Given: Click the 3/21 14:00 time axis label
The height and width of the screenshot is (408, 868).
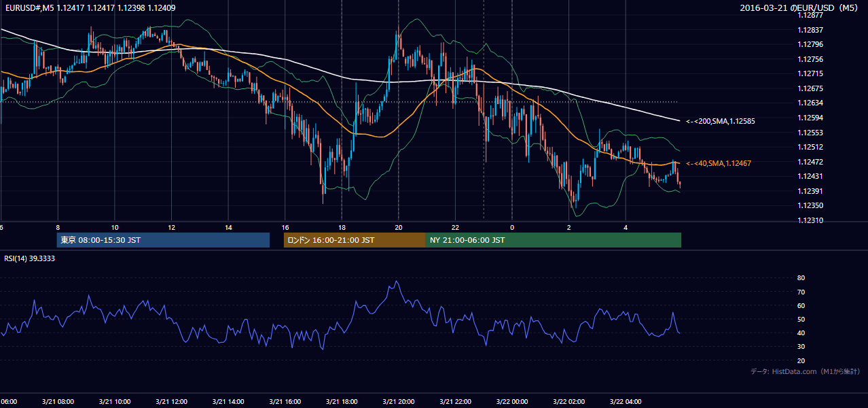Looking at the screenshot, I should click(x=228, y=402).
